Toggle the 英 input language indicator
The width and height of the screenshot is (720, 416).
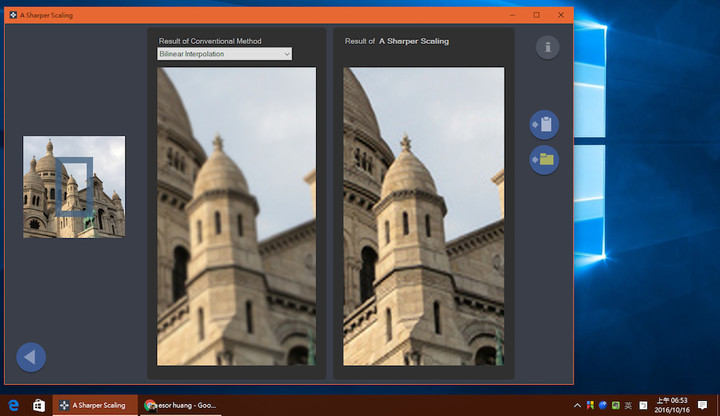tap(628, 405)
